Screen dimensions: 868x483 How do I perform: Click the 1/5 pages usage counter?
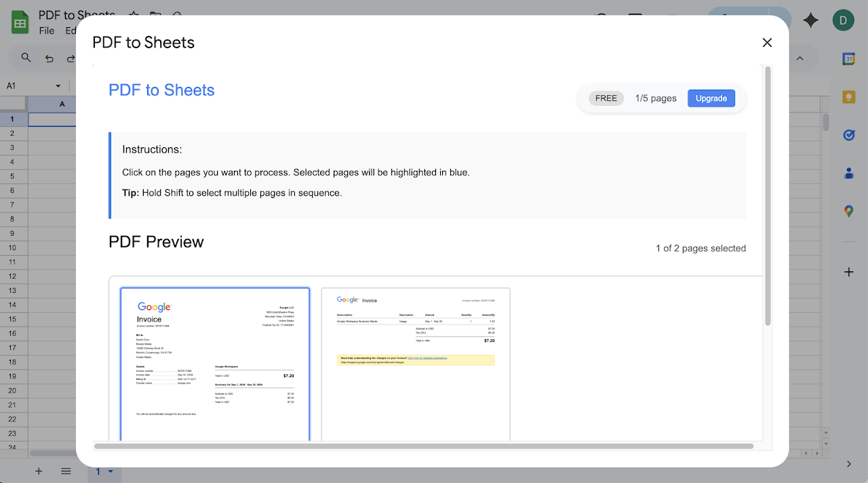[x=656, y=98]
